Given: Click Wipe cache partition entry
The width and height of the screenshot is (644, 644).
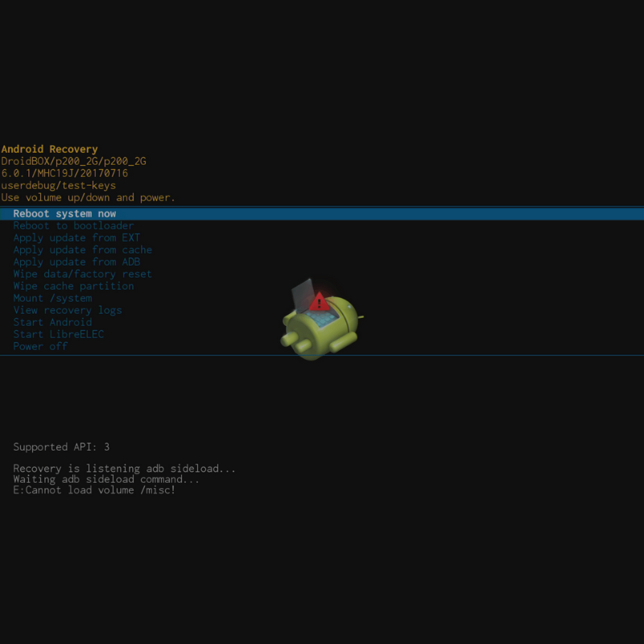Looking at the screenshot, I should pyautogui.click(x=73, y=287).
